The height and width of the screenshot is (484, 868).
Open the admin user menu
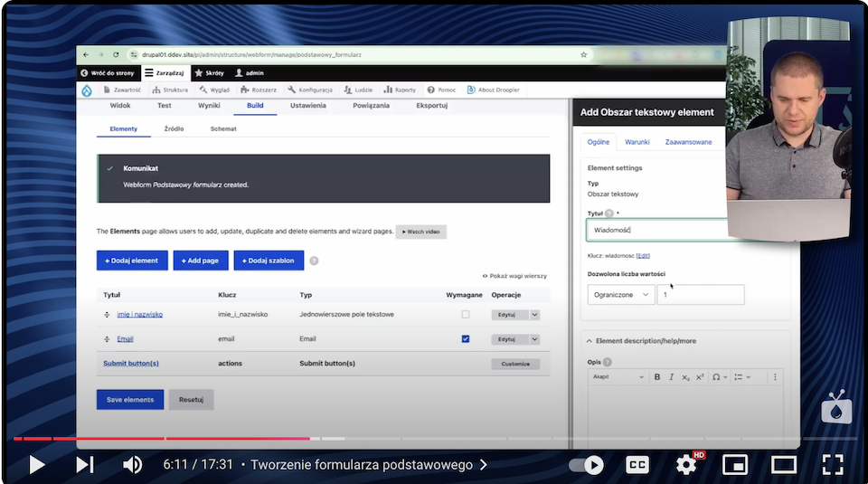pos(250,73)
